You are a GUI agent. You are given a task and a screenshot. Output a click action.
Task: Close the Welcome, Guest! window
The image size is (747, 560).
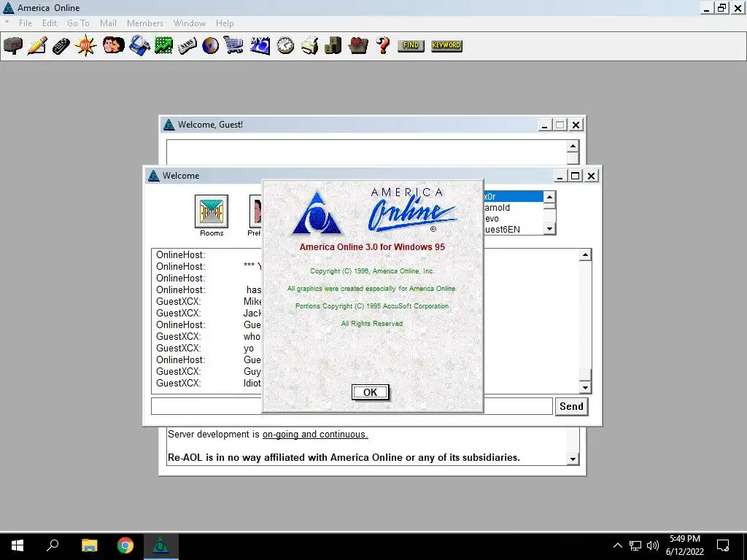coord(576,125)
